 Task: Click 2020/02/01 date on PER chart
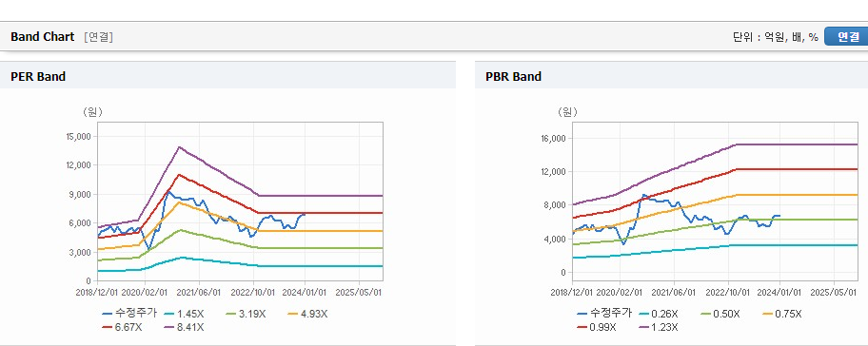(146, 292)
